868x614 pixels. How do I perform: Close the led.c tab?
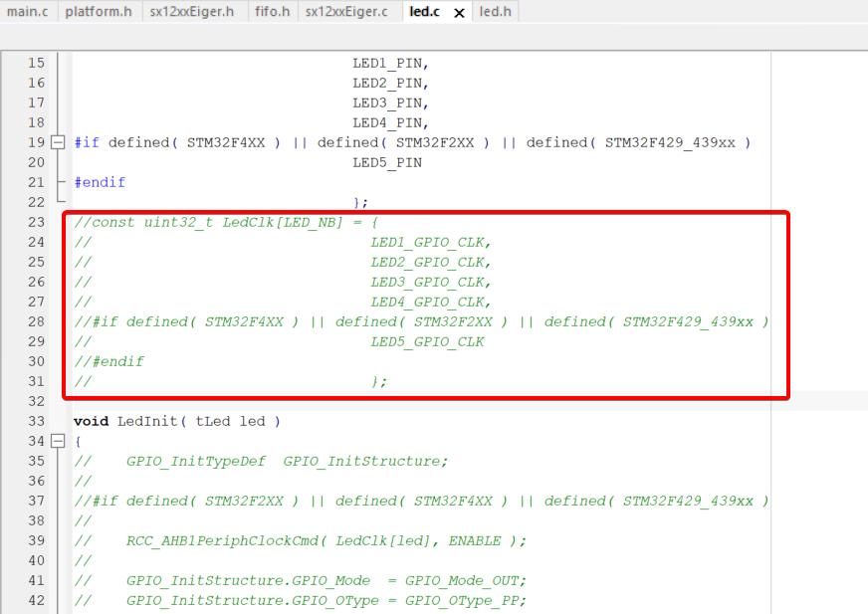coord(459,13)
